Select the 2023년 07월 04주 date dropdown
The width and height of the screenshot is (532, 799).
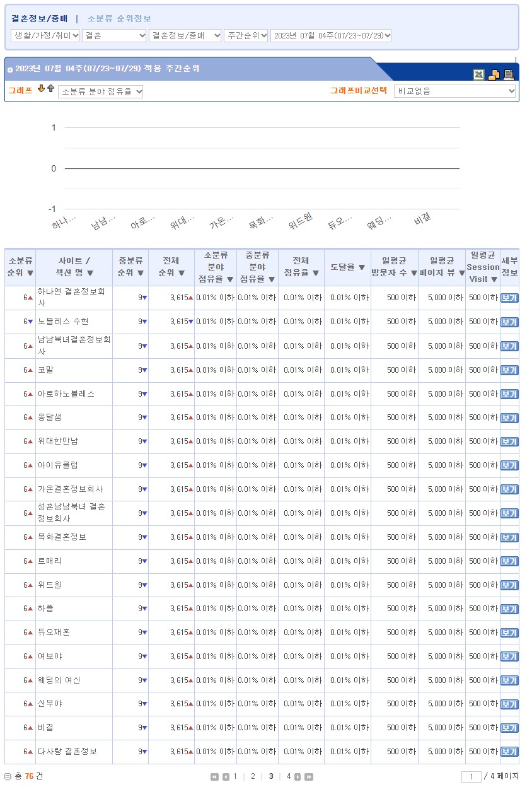click(331, 36)
